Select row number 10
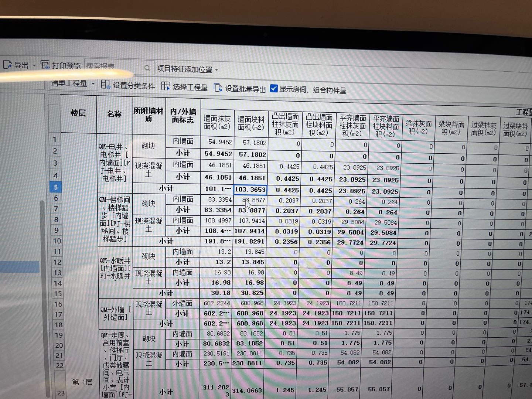Screen dimensions: 532x399 57,241
